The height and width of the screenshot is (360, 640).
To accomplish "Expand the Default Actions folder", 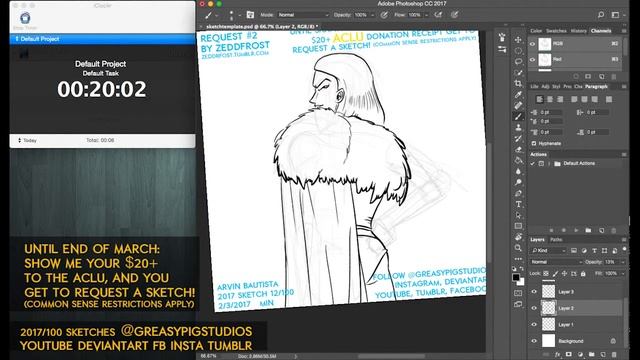I will [549, 164].
